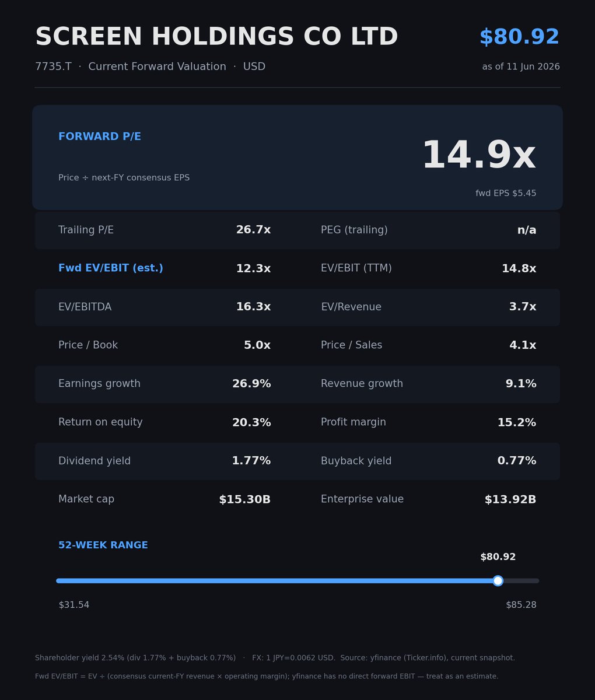The image size is (595, 700).
Task: Select the 7735.T ticker subtitle line
Action: 150,66
